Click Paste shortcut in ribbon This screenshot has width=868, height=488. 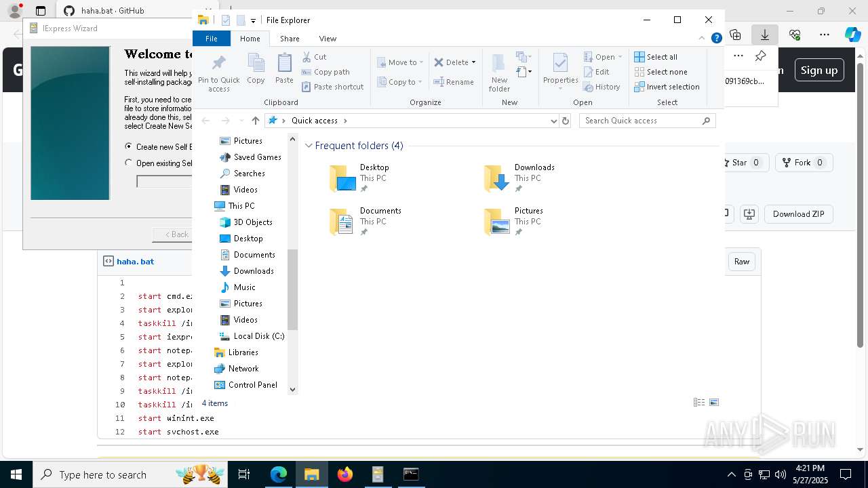(332, 87)
